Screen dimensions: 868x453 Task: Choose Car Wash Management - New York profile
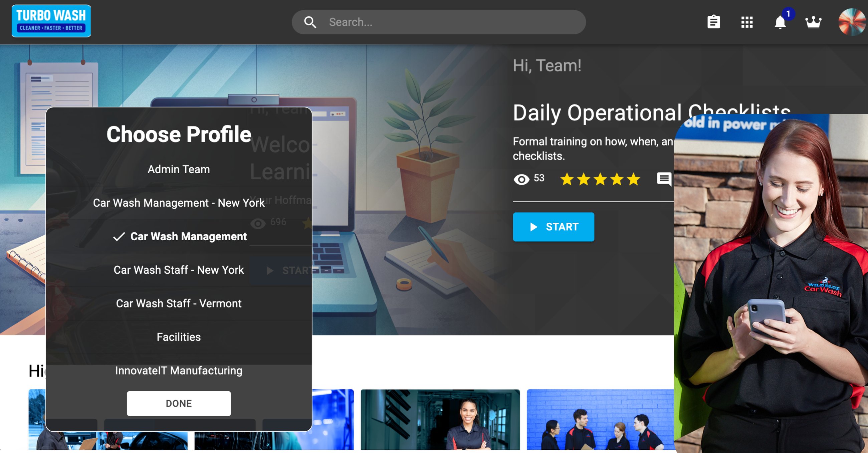(179, 203)
